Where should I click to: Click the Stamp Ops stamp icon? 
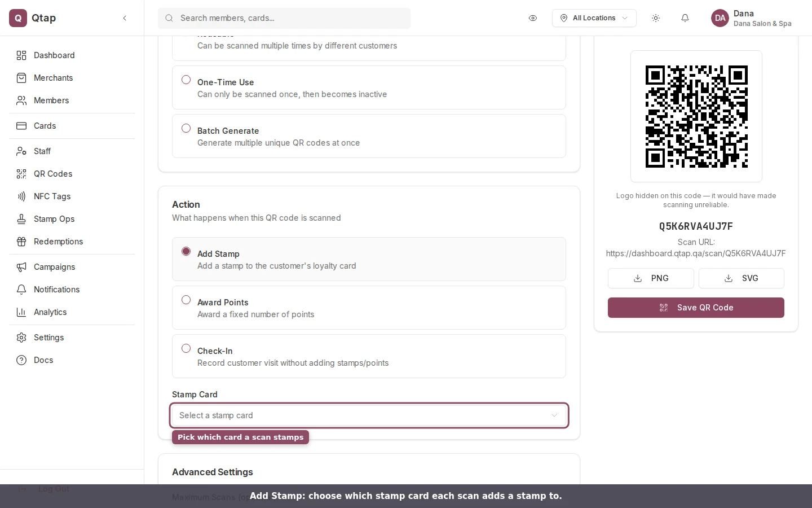coord(21,219)
